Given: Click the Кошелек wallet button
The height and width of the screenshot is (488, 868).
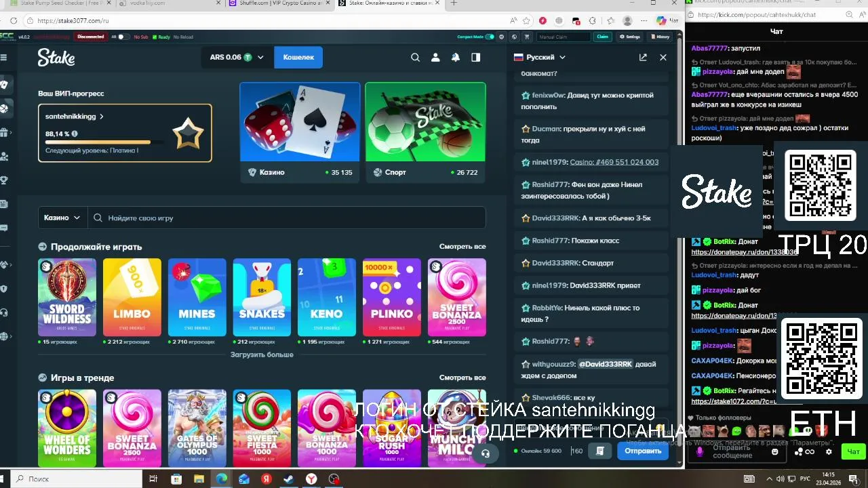Looking at the screenshot, I should pos(298,58).
